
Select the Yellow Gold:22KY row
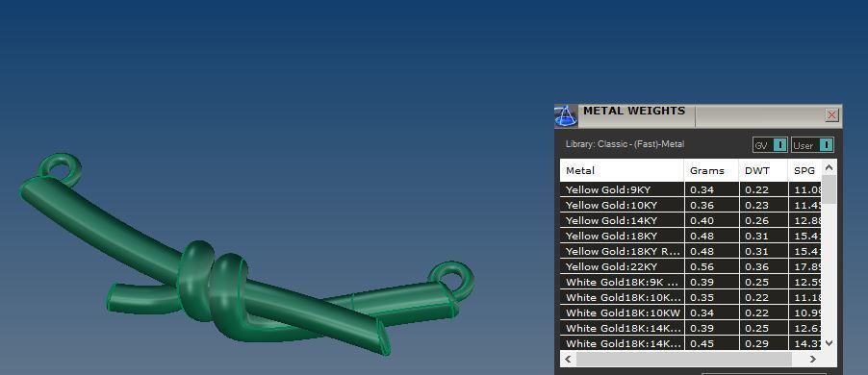[691, 266]
